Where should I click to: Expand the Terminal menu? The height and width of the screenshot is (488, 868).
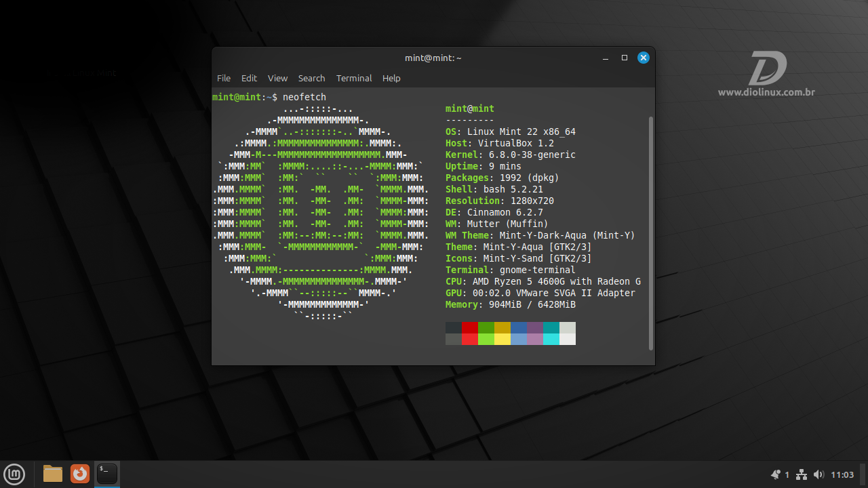[x=354, y=78]
